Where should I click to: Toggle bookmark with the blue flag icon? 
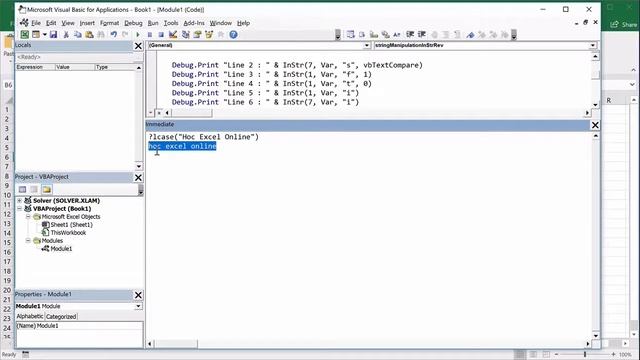point(470,35)
